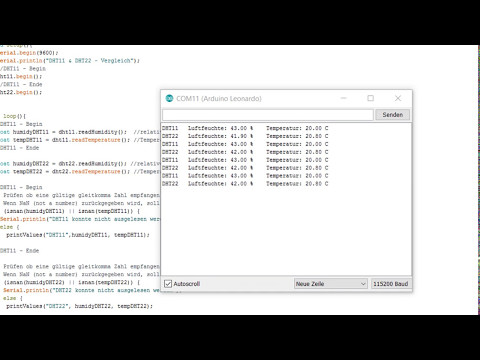Click isnan(humidyDHT11) condition line
This screenshot has width=480, height=360.
[x=72, y=211]
